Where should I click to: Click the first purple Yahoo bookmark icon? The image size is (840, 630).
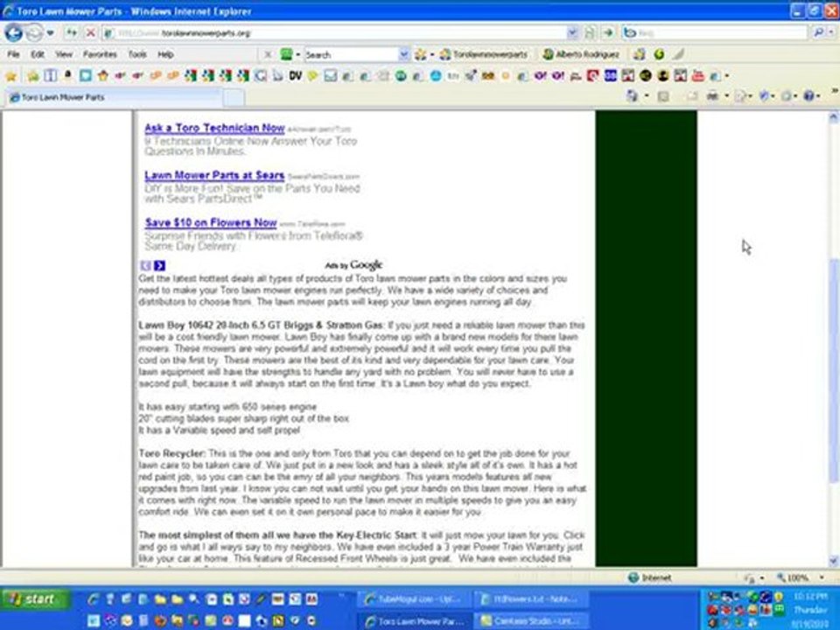click(x=541, y=76)
